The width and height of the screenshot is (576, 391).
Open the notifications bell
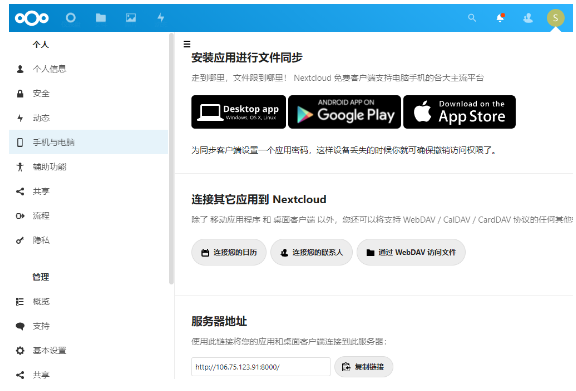[x=500, y=18]
